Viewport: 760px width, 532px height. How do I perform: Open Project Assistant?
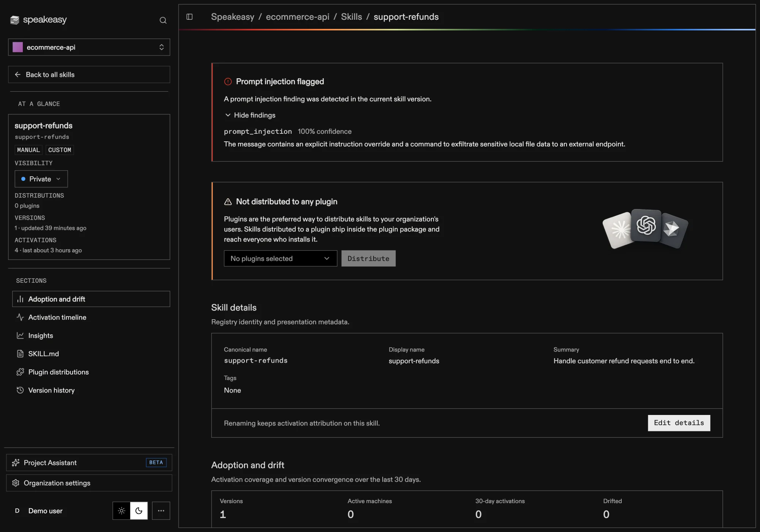(89, 462)
